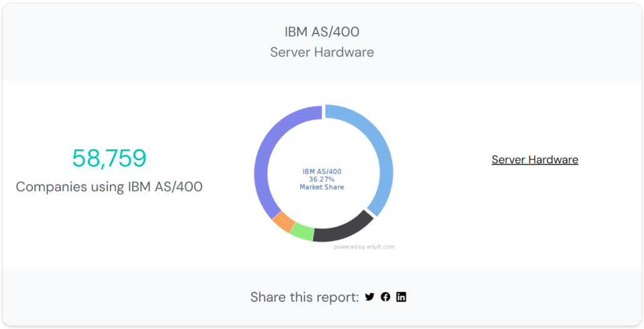
Task: Click the 36.27% market share center label
Action: point(321,179)
